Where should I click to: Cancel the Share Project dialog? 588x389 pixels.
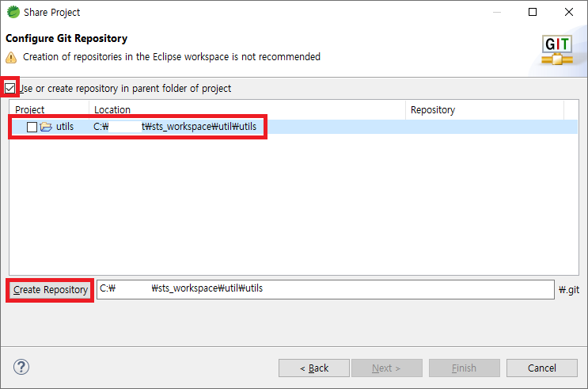[x=542, y=368]
